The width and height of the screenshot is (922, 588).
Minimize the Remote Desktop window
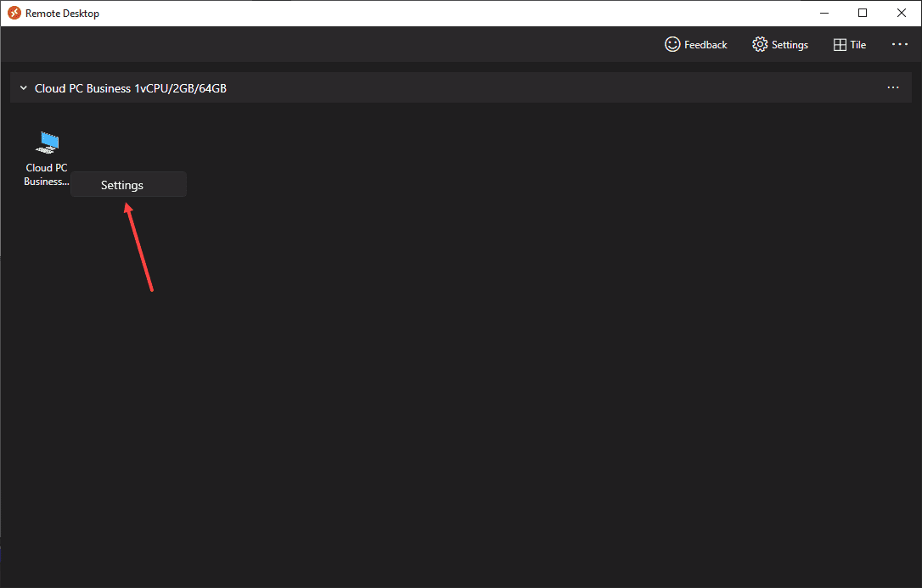tap(824, 13)
